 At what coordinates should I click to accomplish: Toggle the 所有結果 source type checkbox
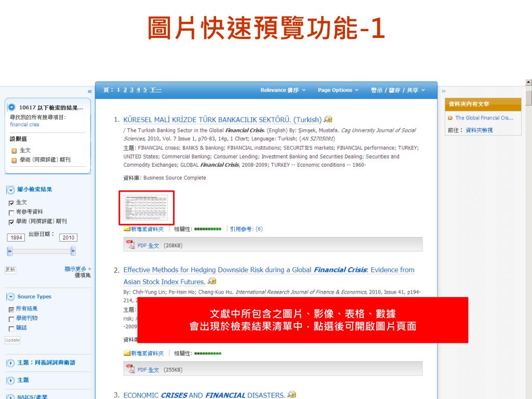tap(11, 310)
